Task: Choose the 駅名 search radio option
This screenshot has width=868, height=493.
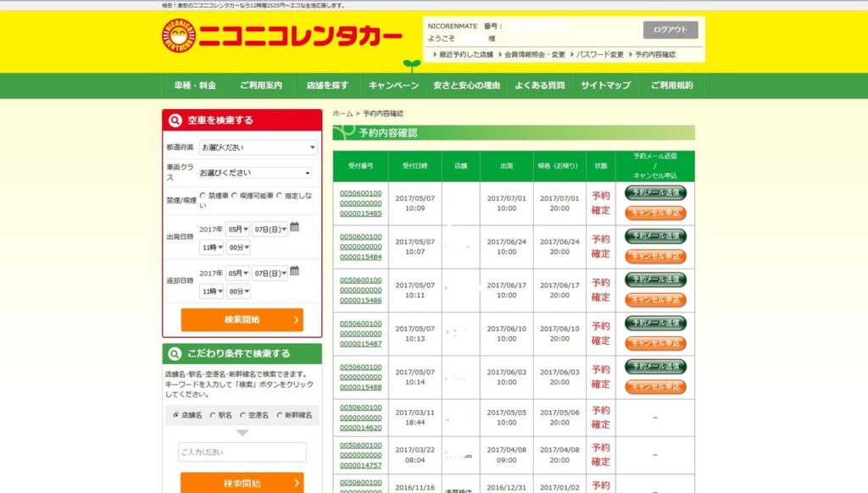Action: pyautogui.click(x=211, y=415)
